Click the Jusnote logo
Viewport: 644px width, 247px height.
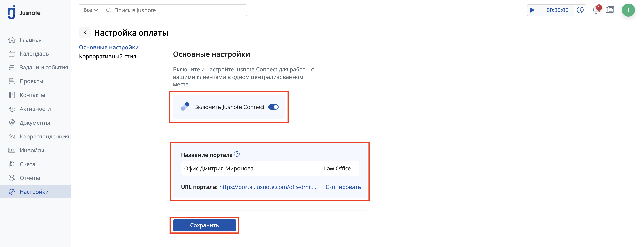click(x=24, y=12)
